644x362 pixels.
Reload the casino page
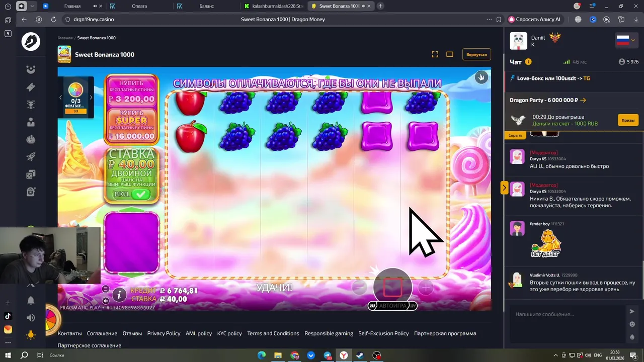(53, 19)
